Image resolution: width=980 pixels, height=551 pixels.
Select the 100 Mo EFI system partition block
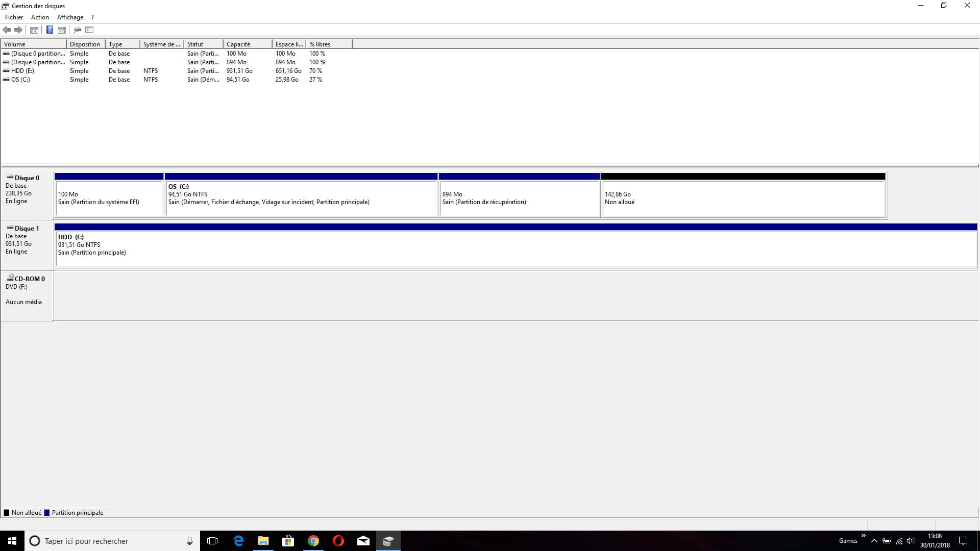109,195
